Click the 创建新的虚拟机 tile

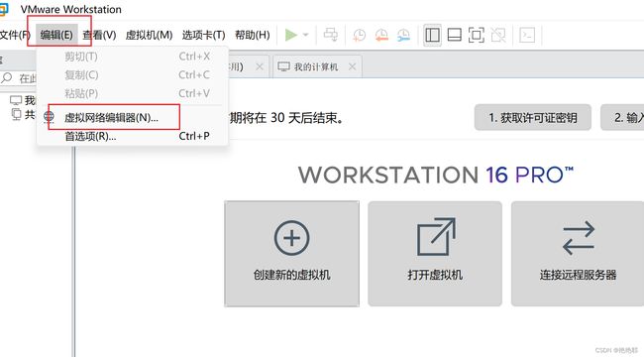[x=291, y=254]
